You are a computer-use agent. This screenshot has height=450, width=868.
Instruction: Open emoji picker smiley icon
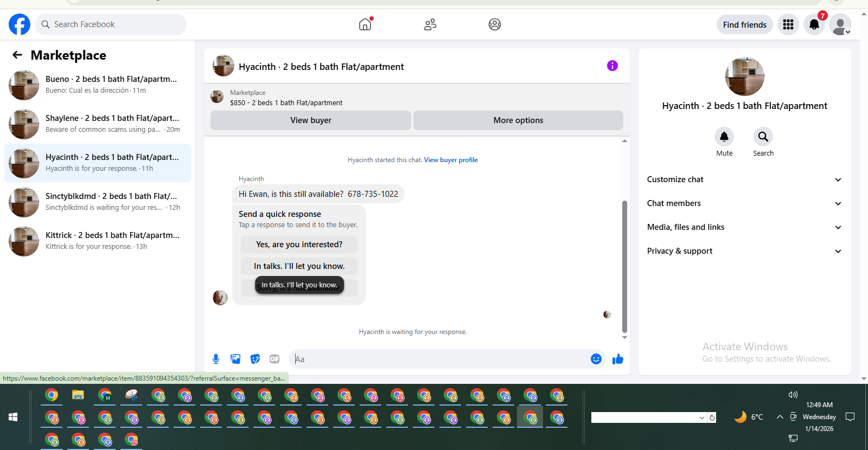596,359
